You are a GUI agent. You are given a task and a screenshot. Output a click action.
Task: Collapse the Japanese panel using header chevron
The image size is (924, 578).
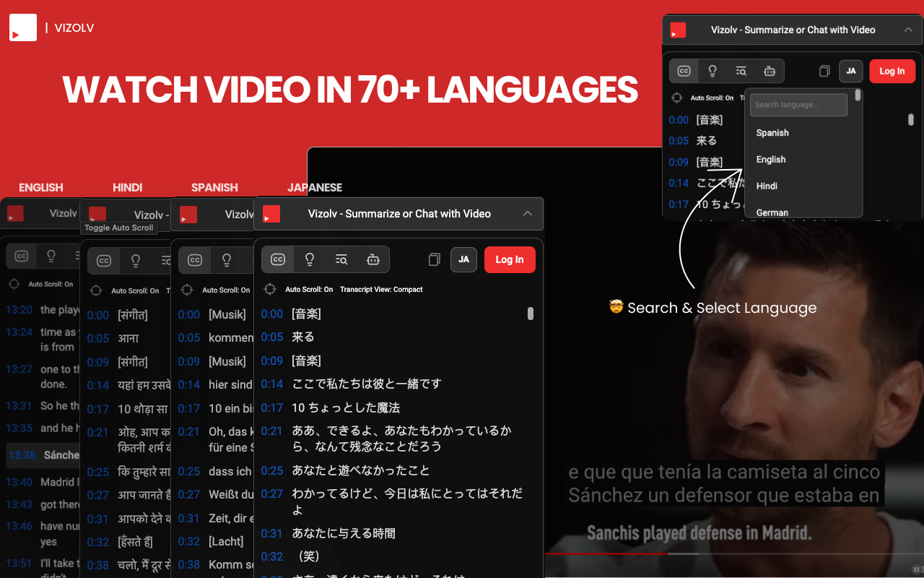coord(528,214)
